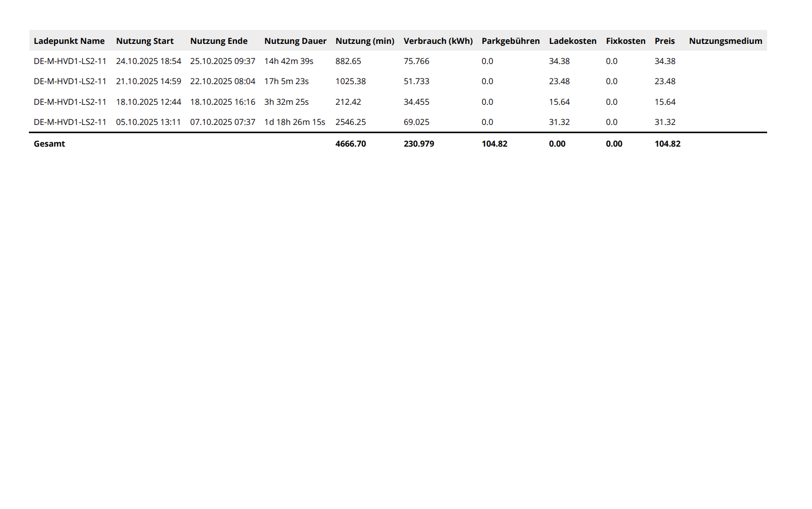
Task: Select the "Fixkosten" column header
Action: pyautogui.click(x=626, y=41)
